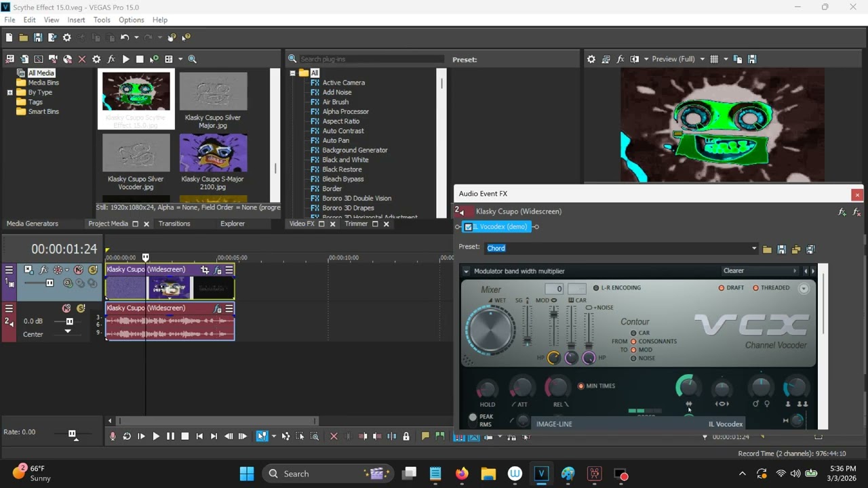868x488 pixels.
Task: Select the Normal Edit tool
Action: (261, 436)
